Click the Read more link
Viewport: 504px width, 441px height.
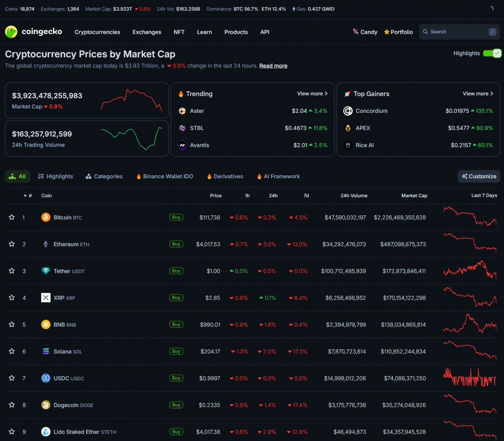(273, 65)
